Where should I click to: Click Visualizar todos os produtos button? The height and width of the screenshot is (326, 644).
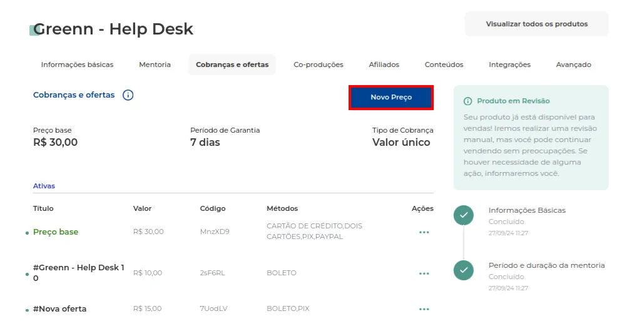click(537, 24)
